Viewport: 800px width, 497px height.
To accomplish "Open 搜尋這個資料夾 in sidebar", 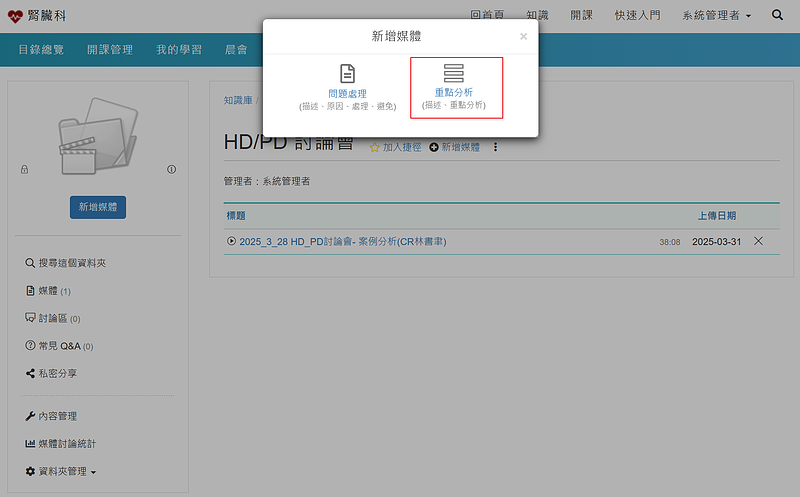I will pos(71,263).
